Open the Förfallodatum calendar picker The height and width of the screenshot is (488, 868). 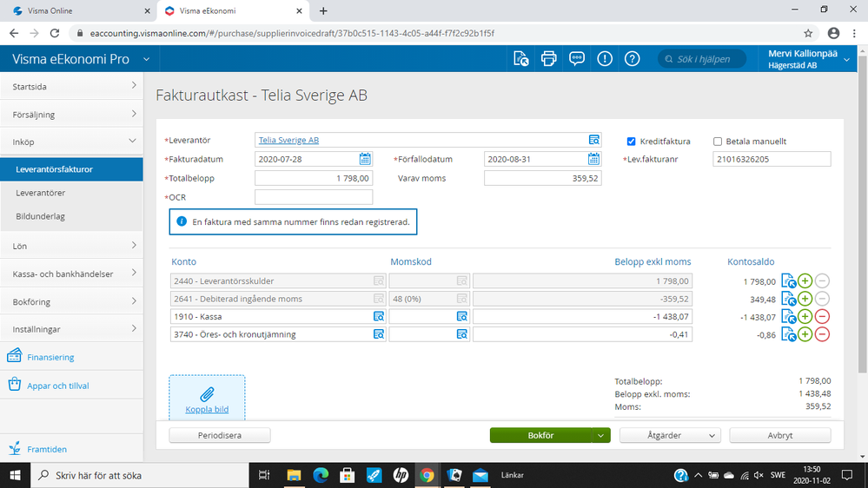tap(593, 160)
